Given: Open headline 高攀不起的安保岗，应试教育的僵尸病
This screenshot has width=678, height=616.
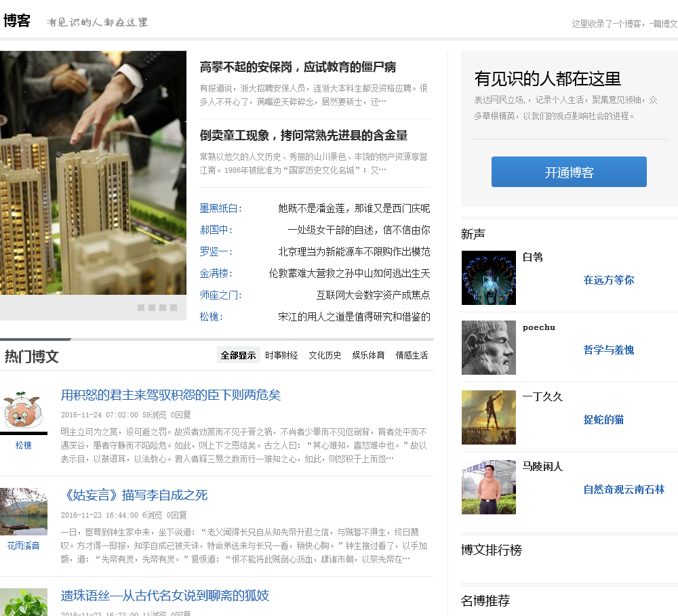Looking at the screenshot, I should click(298, 67).
